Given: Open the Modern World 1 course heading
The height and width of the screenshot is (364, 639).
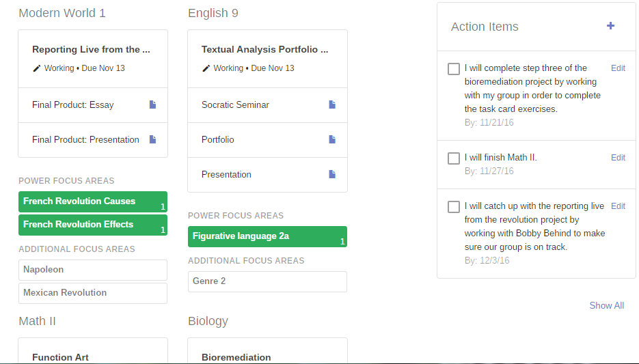Looking at the screenshot, I should click(x=62, y=13).
